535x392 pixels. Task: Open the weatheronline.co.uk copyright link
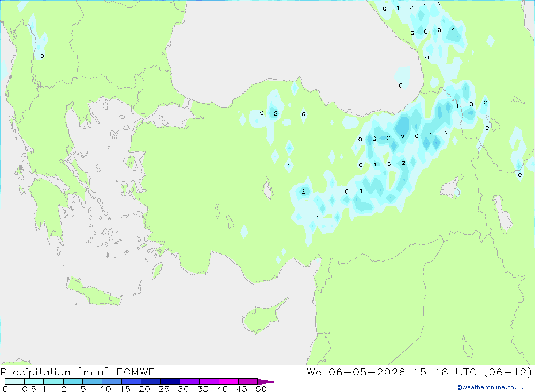(x=490, y=387)
